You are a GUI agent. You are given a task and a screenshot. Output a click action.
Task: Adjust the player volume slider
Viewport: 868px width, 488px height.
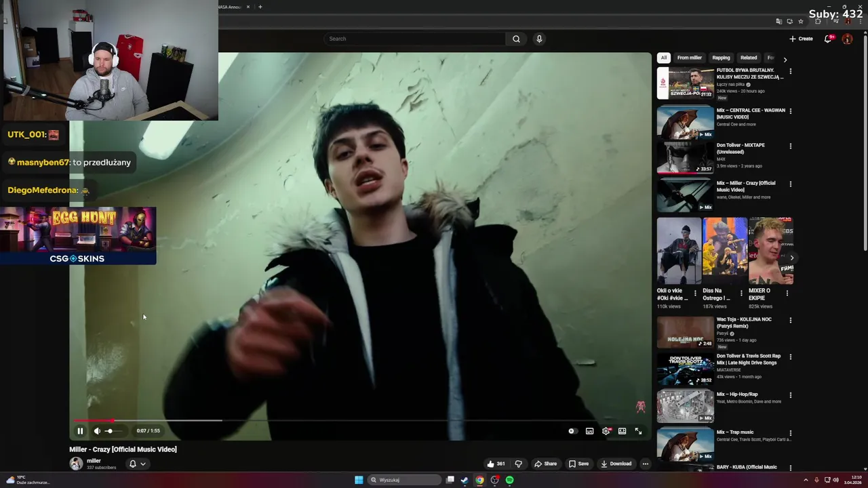click(113, 431)
